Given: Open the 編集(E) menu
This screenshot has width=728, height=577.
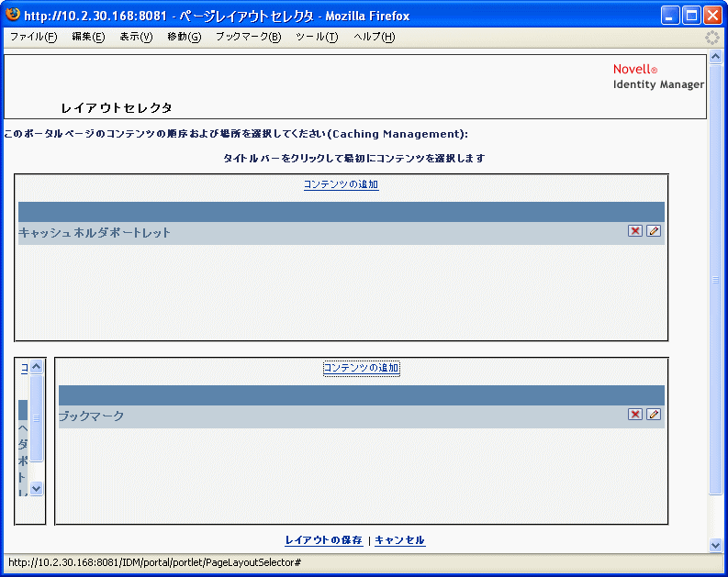Looking at the screenshot, I should point(88,37).
